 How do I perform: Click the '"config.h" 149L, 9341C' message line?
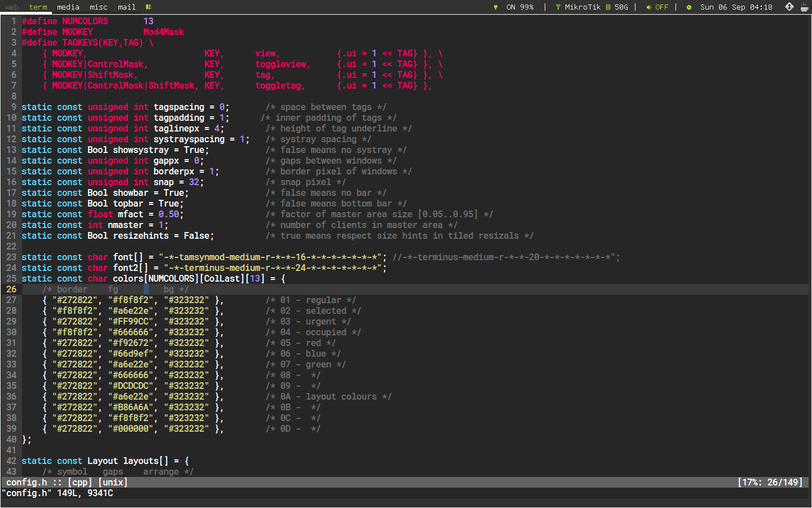58,493
